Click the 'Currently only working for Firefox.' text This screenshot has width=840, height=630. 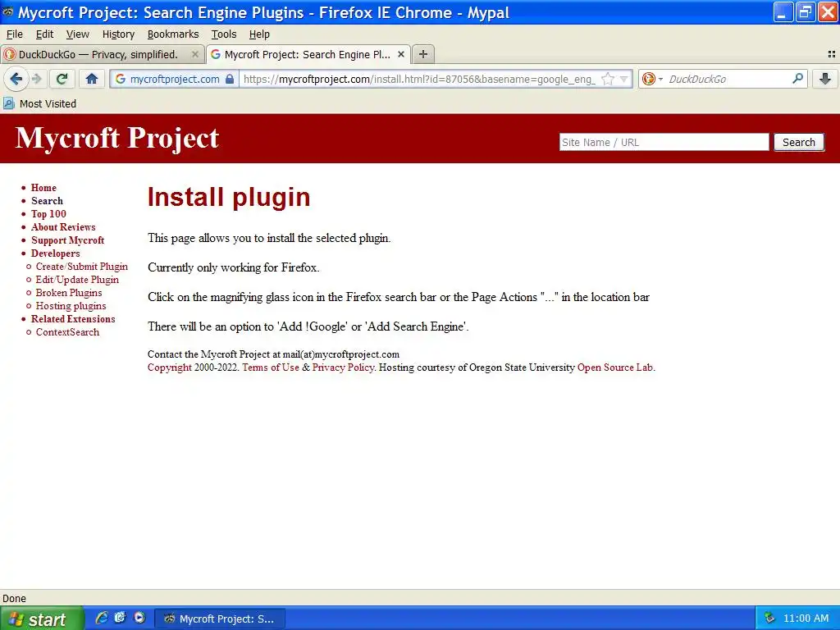(x=234, y=267)
